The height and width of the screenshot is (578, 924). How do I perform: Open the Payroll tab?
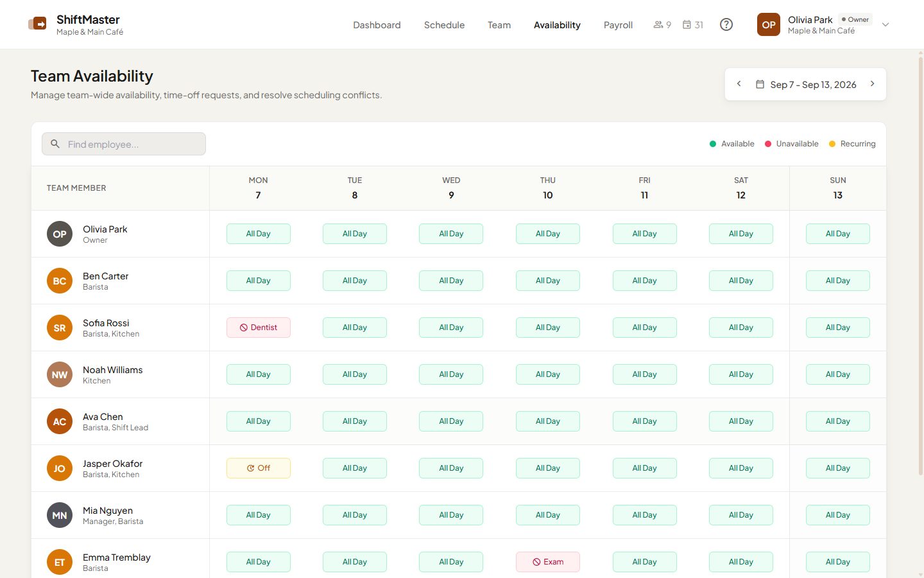tap(618, 25)
